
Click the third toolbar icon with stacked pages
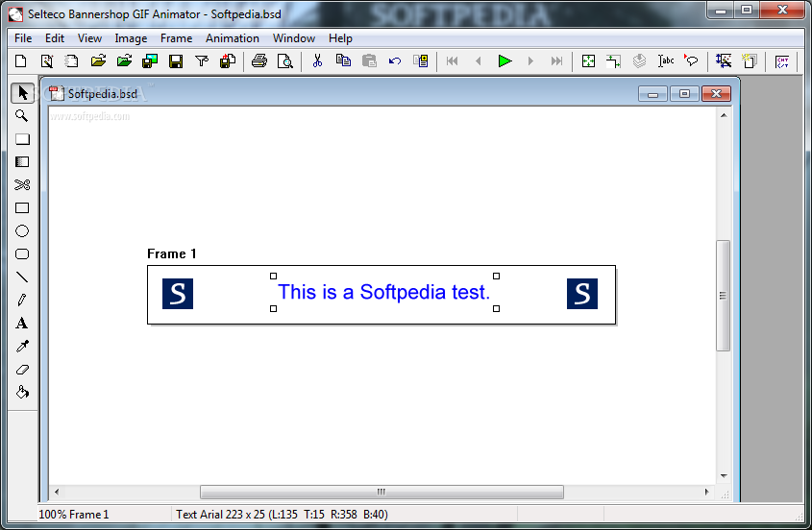pos(71,61)
